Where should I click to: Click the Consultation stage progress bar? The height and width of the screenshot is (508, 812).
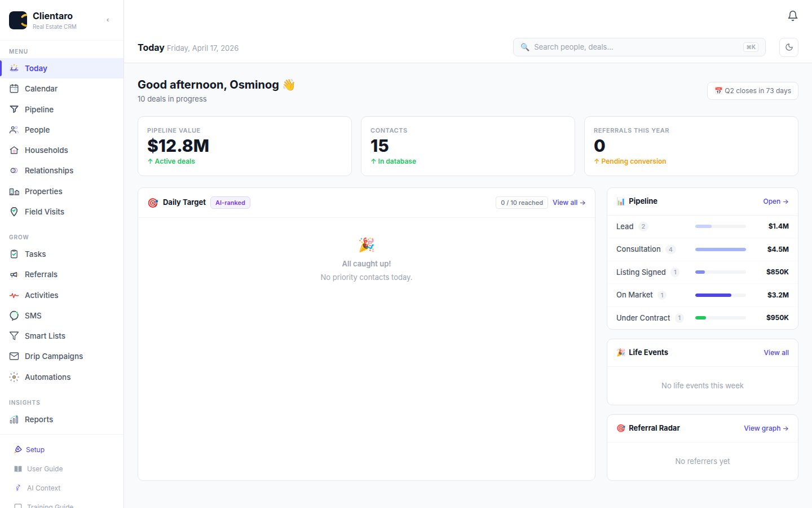[x=720, y=249]
